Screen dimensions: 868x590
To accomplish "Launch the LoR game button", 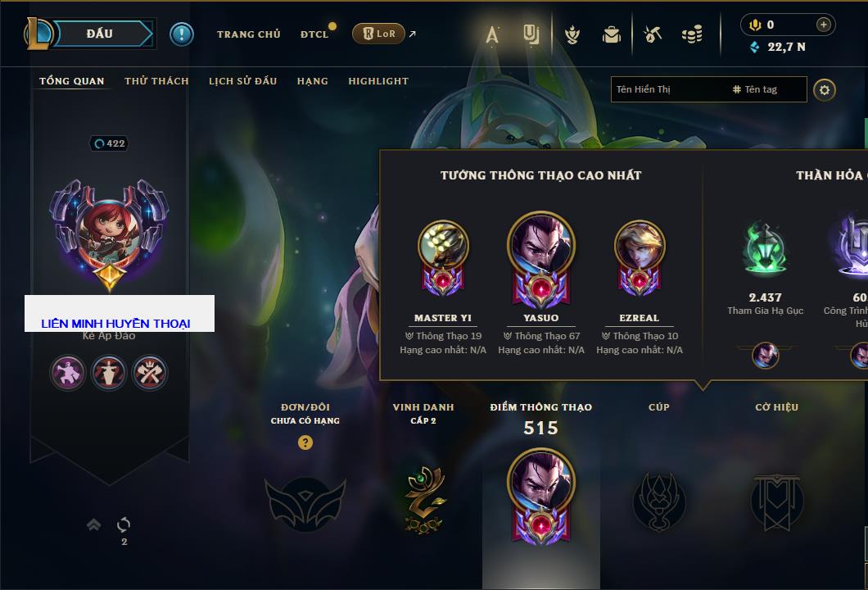I will pos(378,34).
